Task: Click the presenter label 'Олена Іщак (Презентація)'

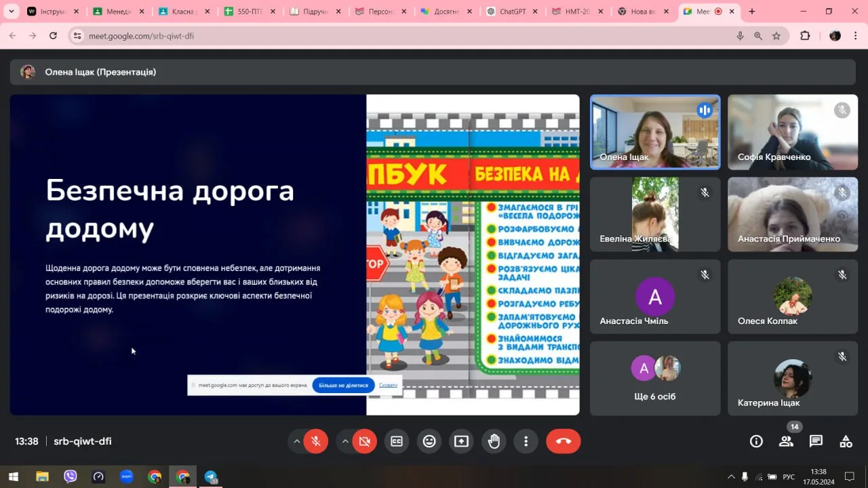Action: pos(100,72)
